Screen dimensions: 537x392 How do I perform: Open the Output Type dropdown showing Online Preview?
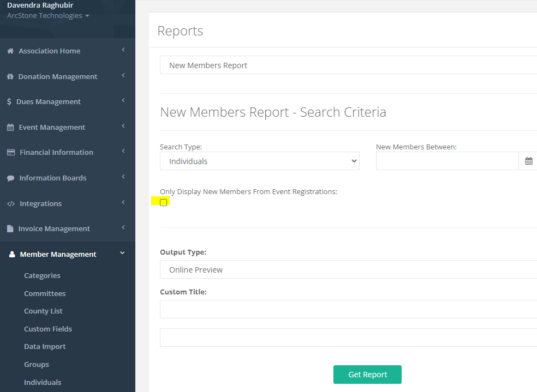(x=348, y=269)
